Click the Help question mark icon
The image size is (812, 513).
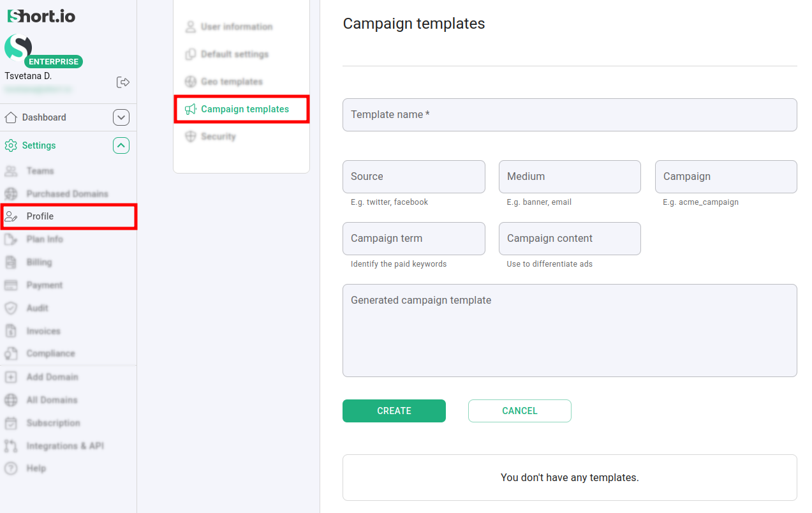11,468
